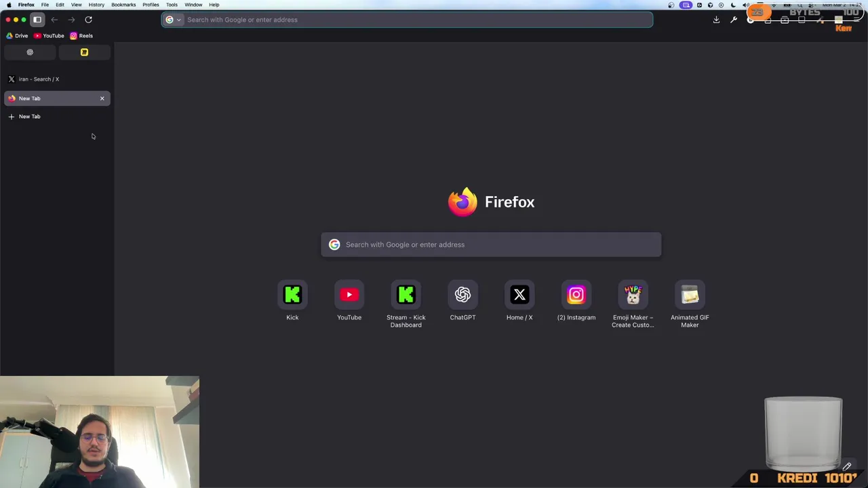Open the search engine dropdown in the address bar
This screenshot has height=488, width=868.
click(x=174, y=20)
